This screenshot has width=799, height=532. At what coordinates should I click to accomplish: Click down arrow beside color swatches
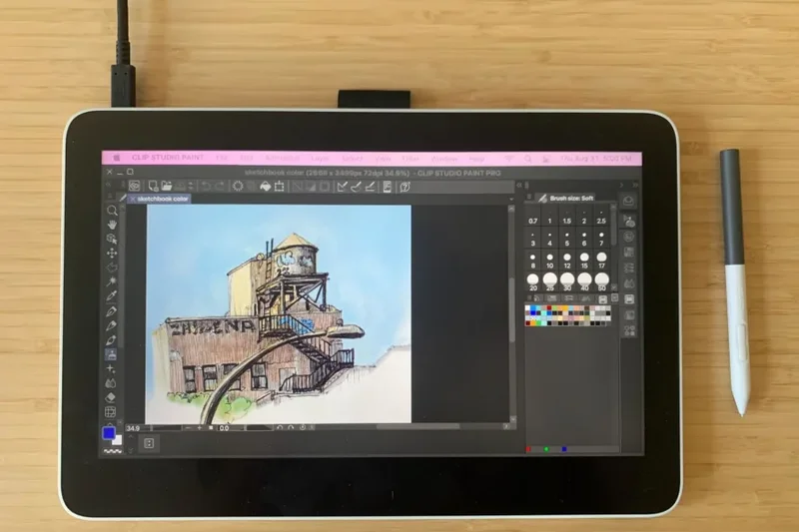point(131,450)
